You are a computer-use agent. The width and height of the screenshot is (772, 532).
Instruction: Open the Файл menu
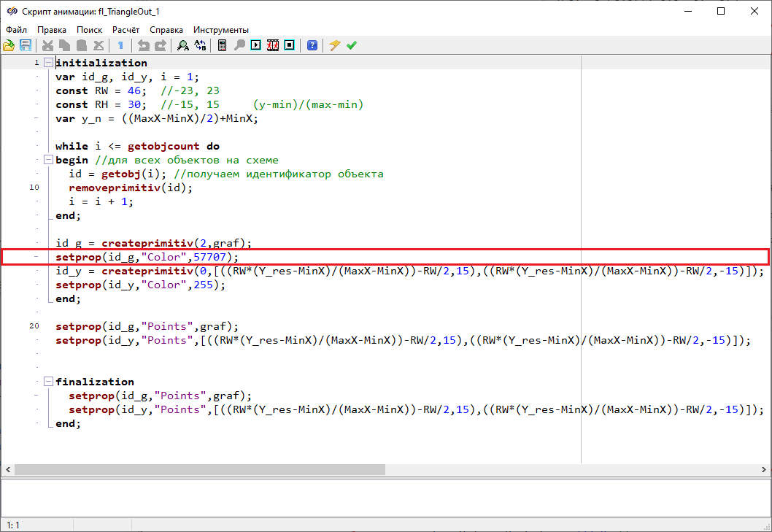[x=16, y=30]
